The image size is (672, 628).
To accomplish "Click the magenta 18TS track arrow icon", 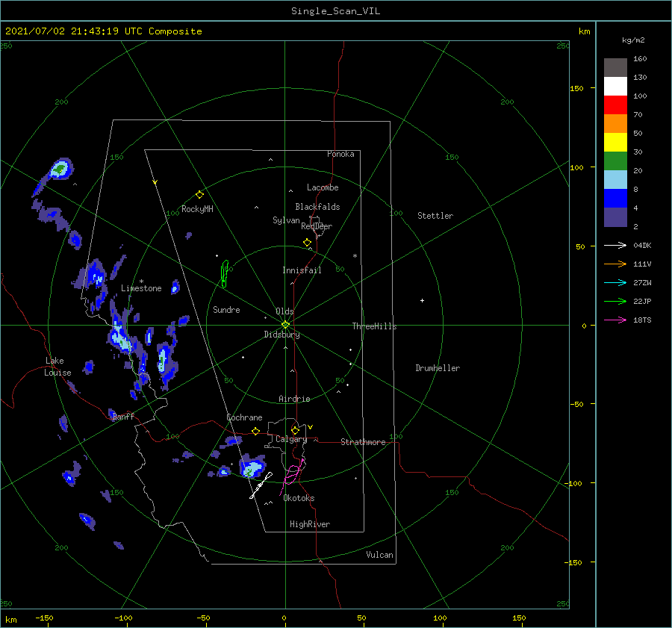I will point(615,320).
